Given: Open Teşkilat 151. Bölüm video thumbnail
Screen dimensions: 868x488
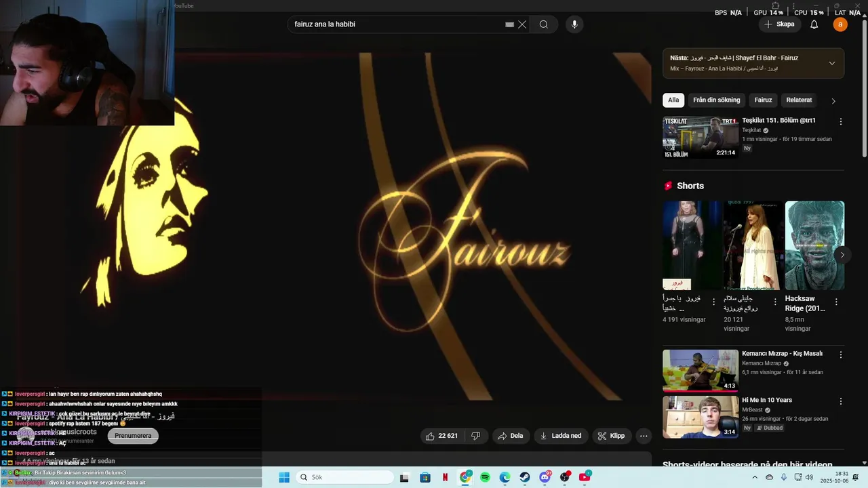Looking at the screenshot, I should tap(701, 138).
